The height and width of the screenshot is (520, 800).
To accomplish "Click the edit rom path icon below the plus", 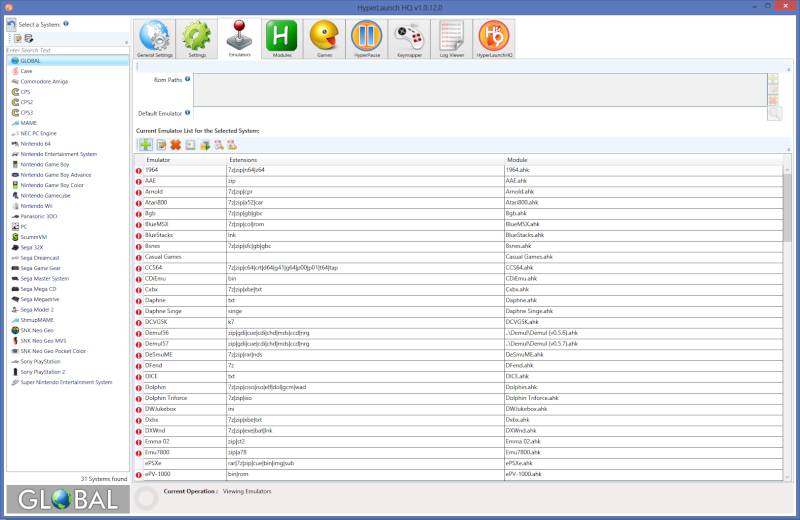I will point(773,90).
